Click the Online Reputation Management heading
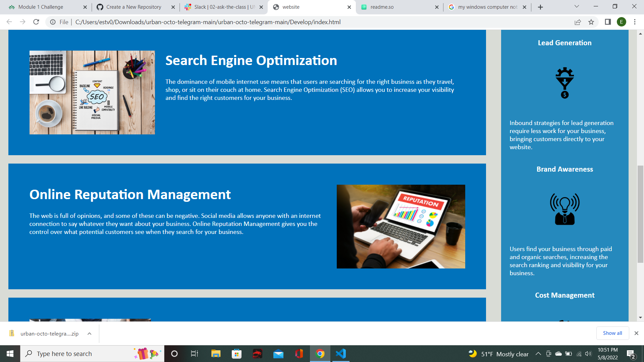This screenshot has width=644, height=362. coord(130,194)
